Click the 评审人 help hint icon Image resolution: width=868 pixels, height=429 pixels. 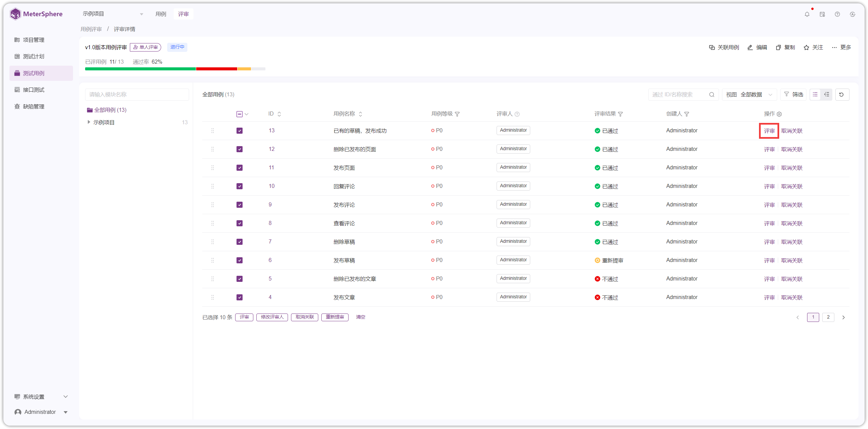517,114
